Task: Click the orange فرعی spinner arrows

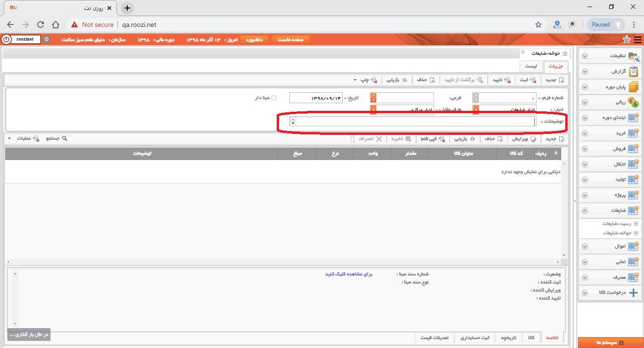Action: pyautogui.click(x=373, y=98)
